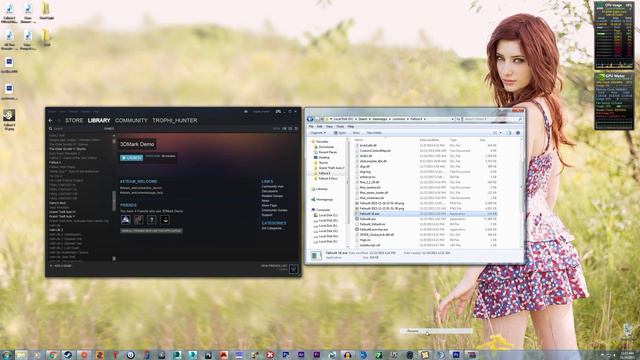
Task: Launch the 3DMark Demo
Action: coord(131,158)
